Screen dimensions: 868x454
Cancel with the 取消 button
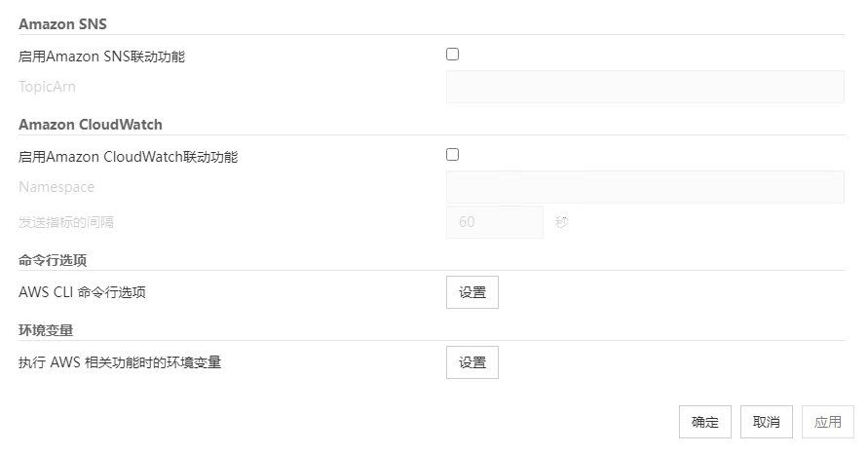[766, 422]
